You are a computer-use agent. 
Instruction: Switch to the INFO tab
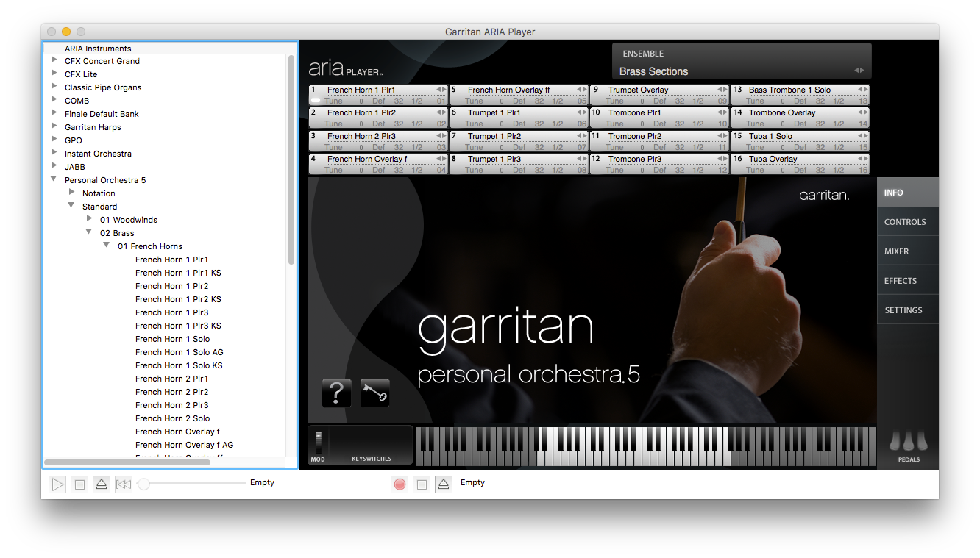pyautogui.click(x=908, y=193)
